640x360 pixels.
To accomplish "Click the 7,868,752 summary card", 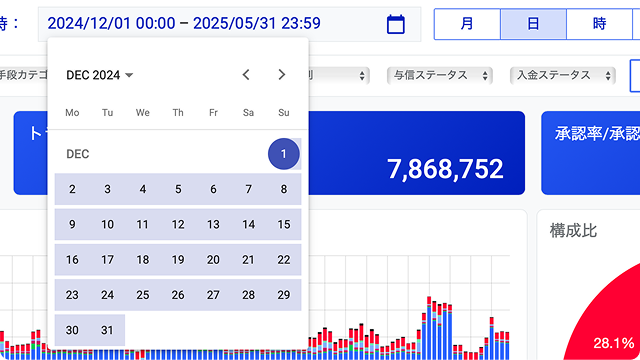I will 416,153.
